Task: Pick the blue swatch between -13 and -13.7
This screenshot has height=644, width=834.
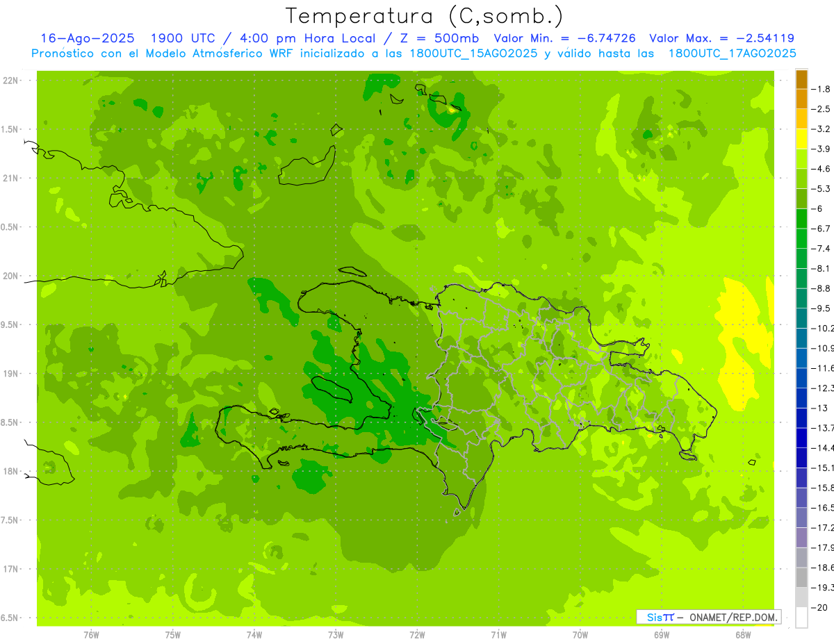Action: point(801,418)
